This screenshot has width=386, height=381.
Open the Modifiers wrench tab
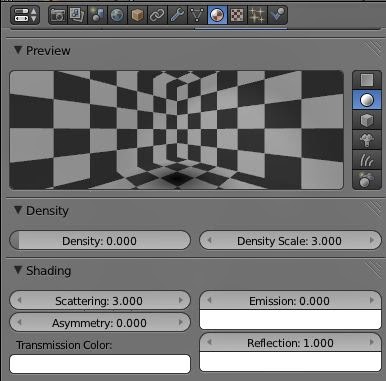point(177,15)
